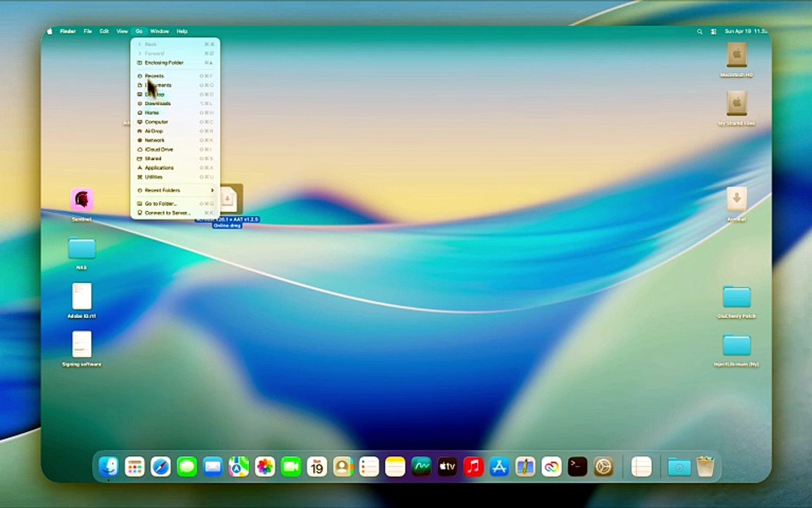Choose Utilities in the Go menu
The height and width of the screenshot is (508, 812).
click(x=175, y=177)
